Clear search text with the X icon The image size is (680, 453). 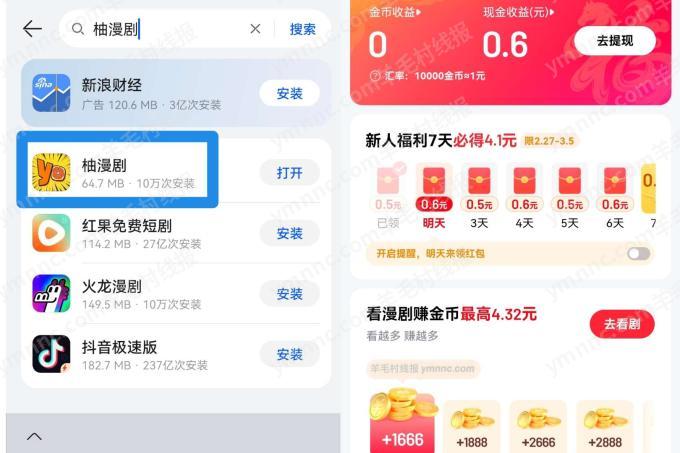255,29
